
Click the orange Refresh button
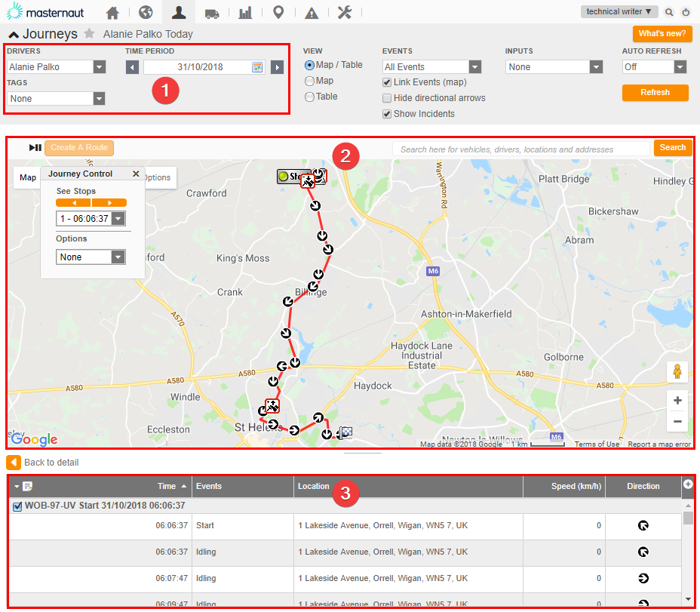pyautogui.click(x=655, y=93)
